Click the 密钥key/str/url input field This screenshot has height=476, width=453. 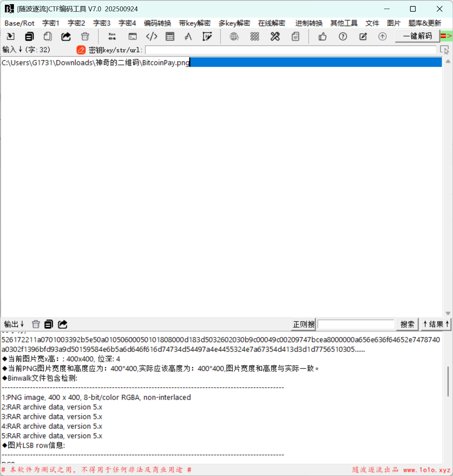(290, 50)
